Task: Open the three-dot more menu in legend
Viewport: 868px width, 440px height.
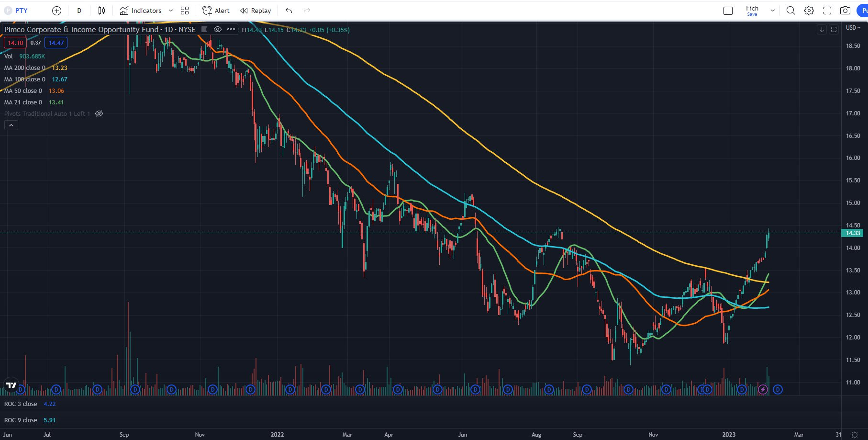Action: (231, 29)
